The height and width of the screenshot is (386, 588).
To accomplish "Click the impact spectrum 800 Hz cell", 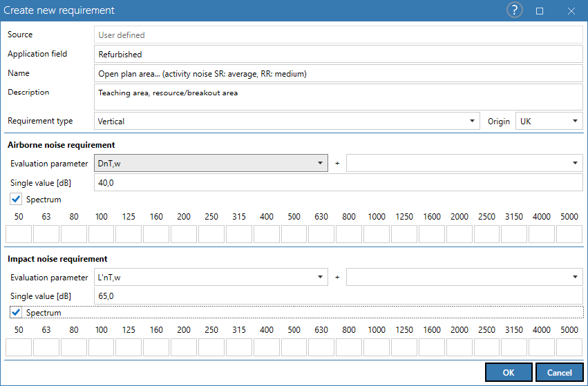I will 349,347.
